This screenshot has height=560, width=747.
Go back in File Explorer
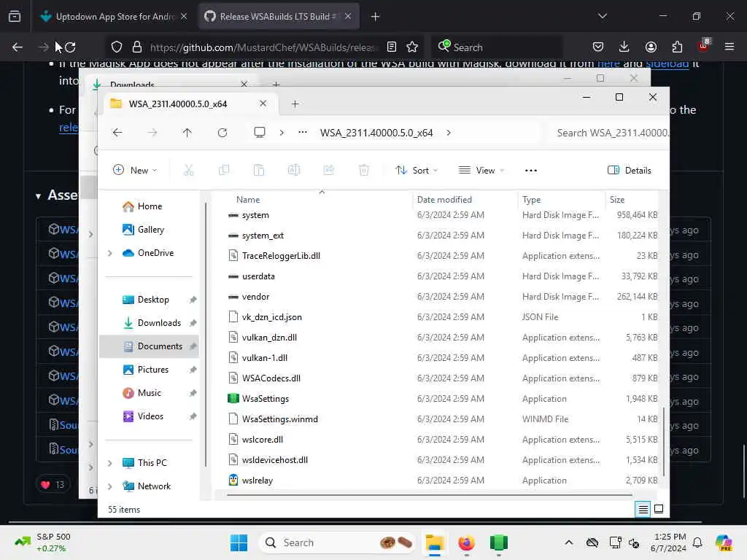tap(117, 133)
